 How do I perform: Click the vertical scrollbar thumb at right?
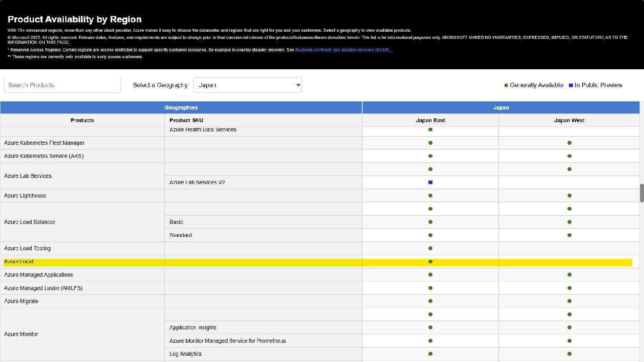(x=642, y=193)
